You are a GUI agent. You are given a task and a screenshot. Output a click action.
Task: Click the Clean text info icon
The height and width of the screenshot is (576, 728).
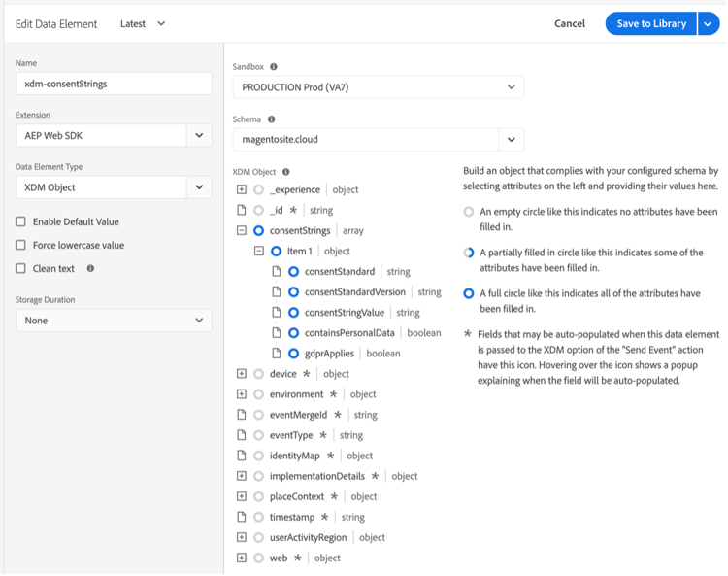tap(90, 268)
